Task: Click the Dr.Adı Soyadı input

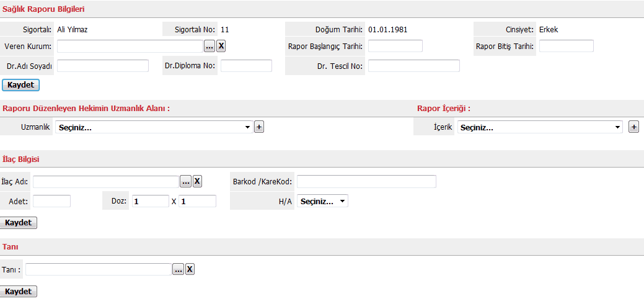Action: pos(103,66)
